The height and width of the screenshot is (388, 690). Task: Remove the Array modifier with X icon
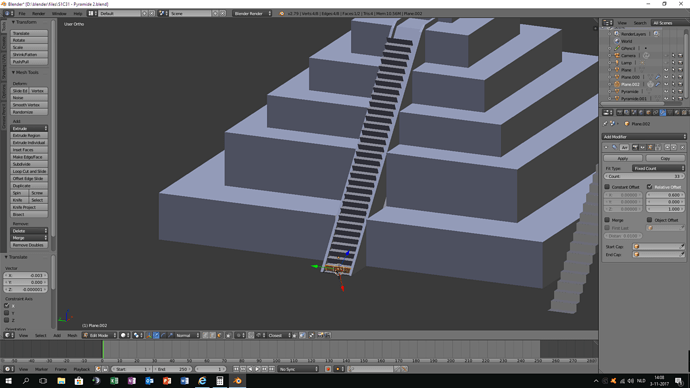point(683,147)
